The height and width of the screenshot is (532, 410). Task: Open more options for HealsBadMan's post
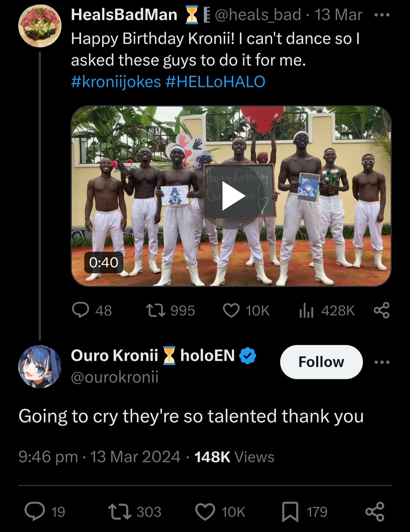[x=382, y=15]
